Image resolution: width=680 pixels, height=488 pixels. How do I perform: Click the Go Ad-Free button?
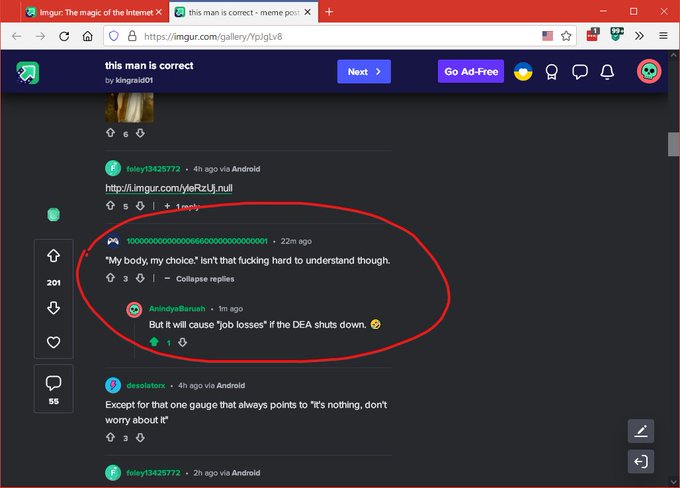click(x=471, y=72)
